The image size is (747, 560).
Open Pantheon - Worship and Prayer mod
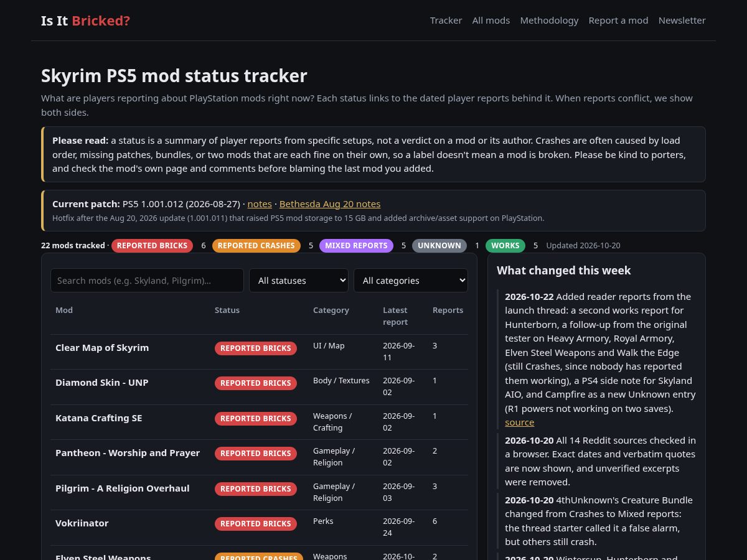click(x=128, y=453)
